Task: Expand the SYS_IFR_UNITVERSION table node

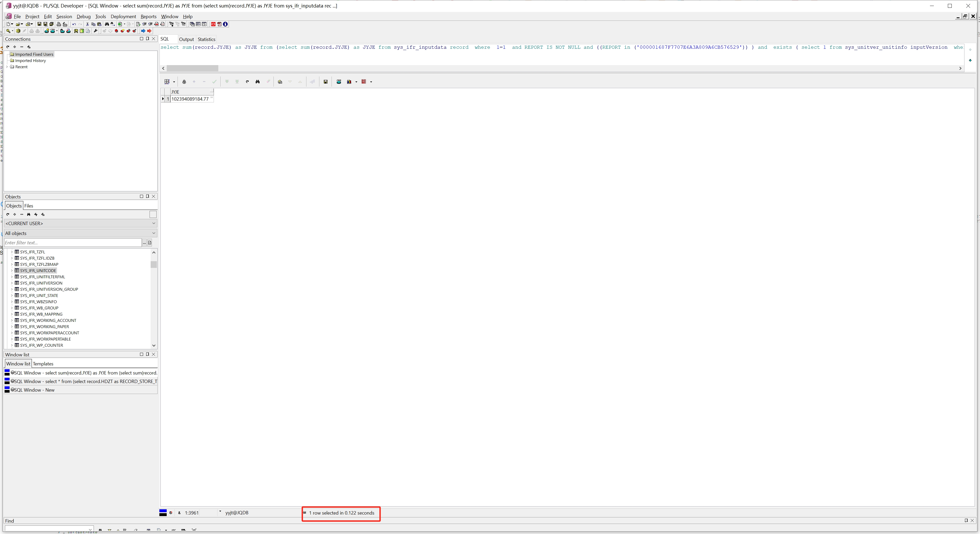Action: click(x=12, y=283)
